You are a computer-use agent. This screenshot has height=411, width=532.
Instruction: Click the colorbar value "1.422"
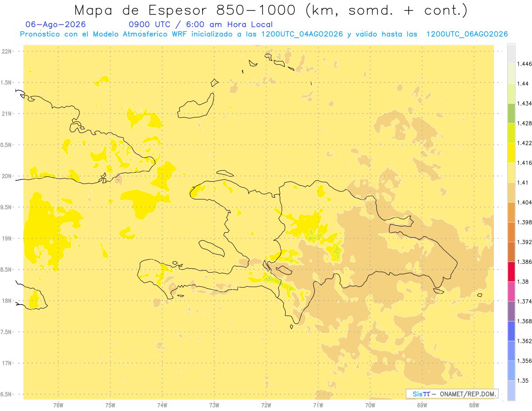coord(524,143)
